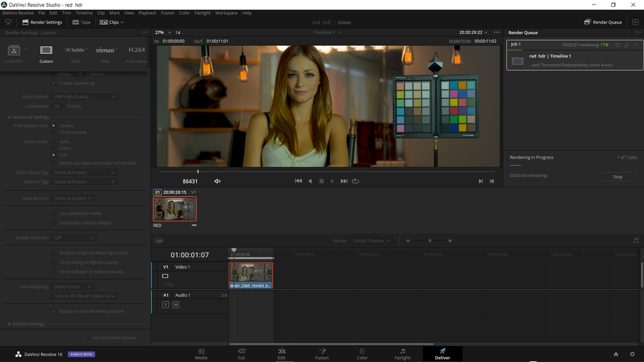Switch to the Fusion page
Viewport: 644px width, 362px height.
322,354
